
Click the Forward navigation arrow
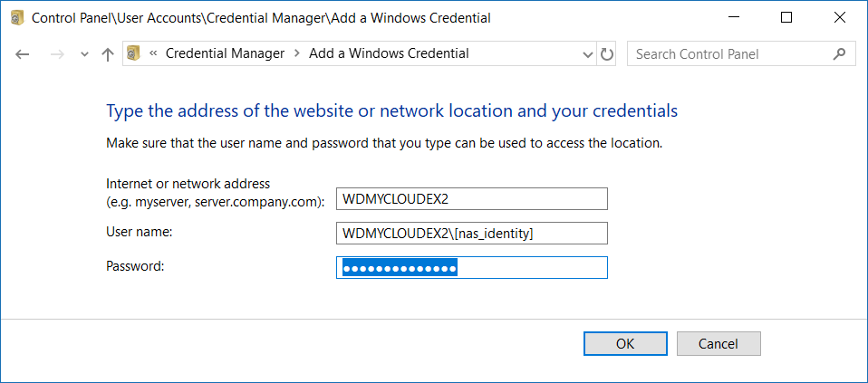pos(56,54)
